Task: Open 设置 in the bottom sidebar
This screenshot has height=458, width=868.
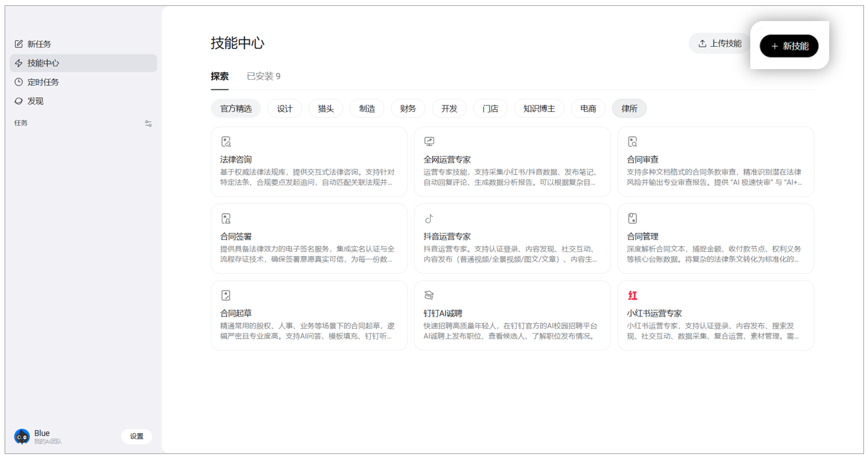Action: click(x=136, y=436)
